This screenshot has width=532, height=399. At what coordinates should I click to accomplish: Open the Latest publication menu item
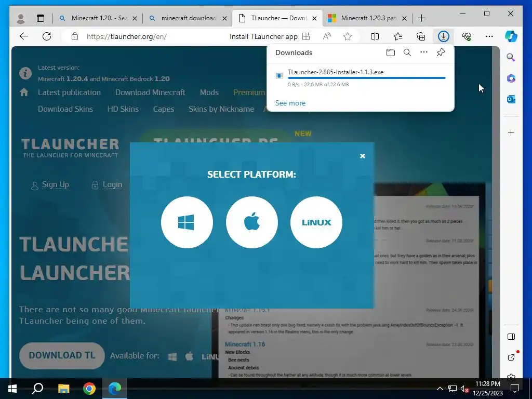69,92
